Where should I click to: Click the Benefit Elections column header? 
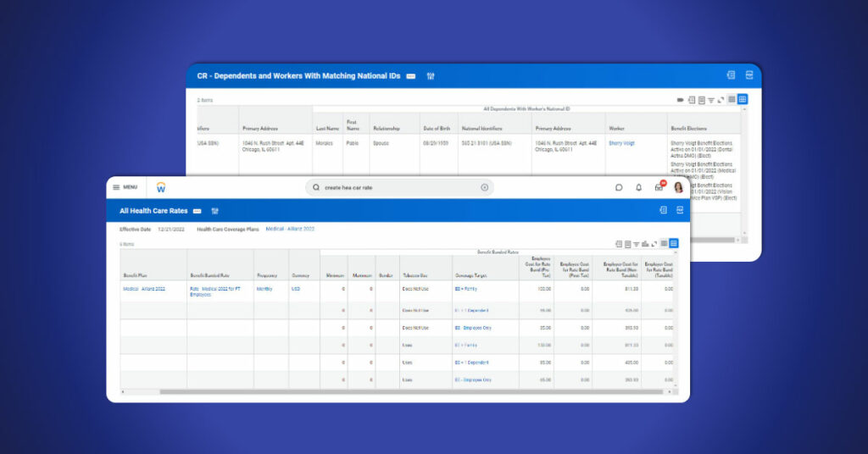(688, 128)
